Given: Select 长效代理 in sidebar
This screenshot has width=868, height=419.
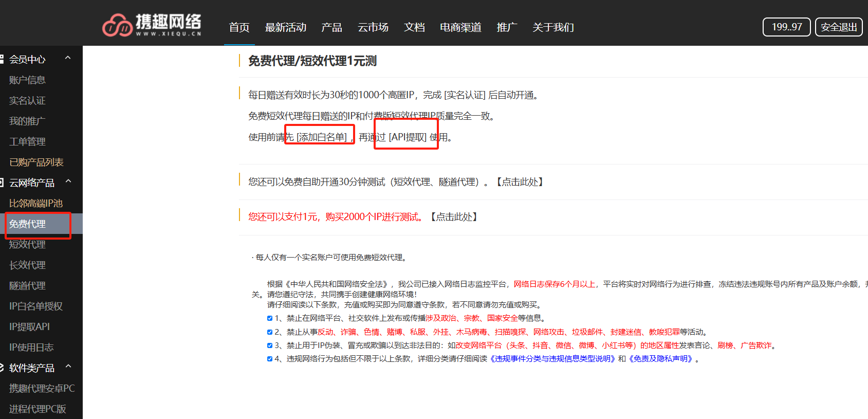Looking at the screenshot, I should pyautogui.click(x=27, y=265).
